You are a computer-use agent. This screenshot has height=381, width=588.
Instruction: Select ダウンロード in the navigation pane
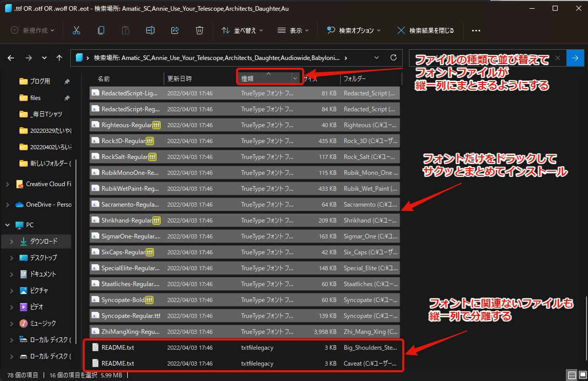43,241
